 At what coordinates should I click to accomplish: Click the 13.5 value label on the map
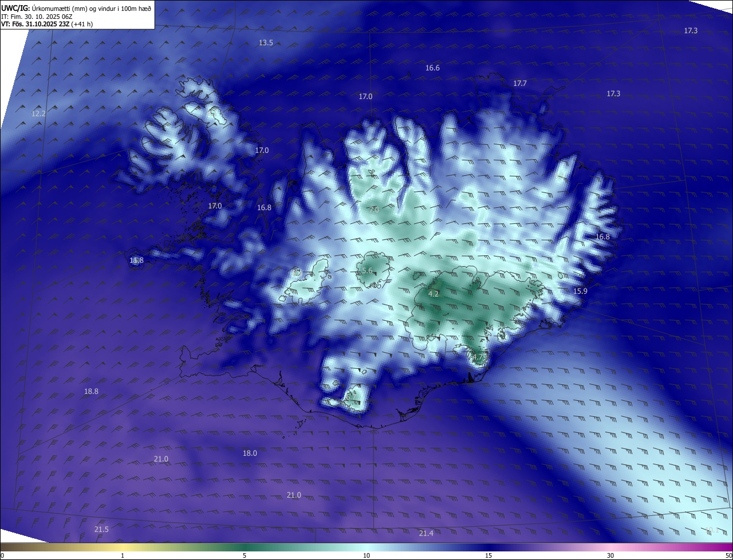pos(266,42)
